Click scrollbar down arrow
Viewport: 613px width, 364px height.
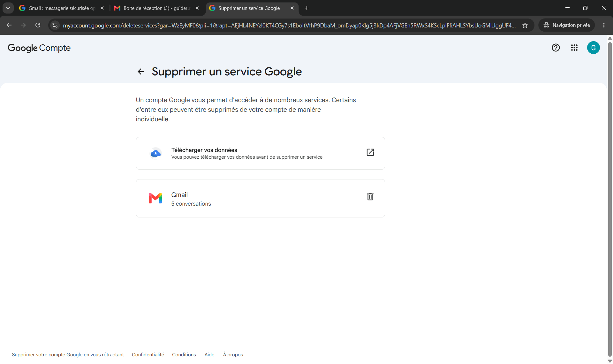(610, 361)
